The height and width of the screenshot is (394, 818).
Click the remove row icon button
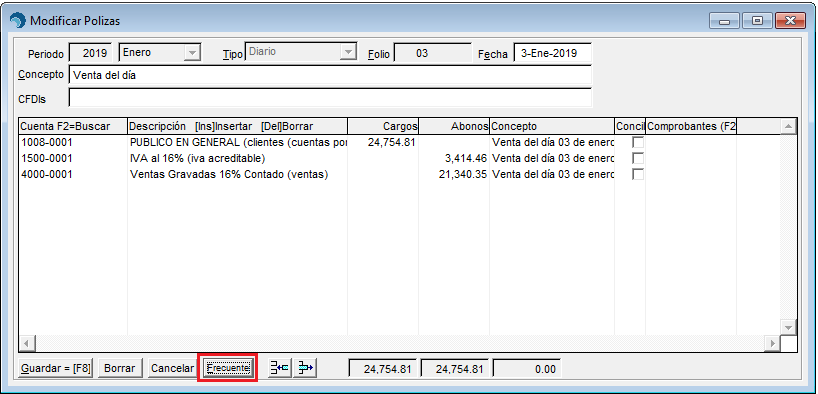306,368
